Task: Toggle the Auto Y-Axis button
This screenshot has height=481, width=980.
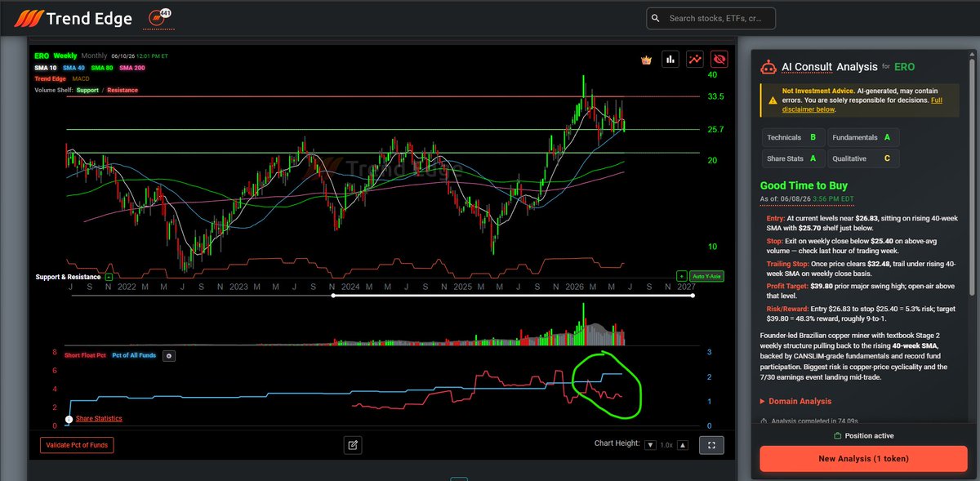Action: pyautogui.click(x=705, y=277)
